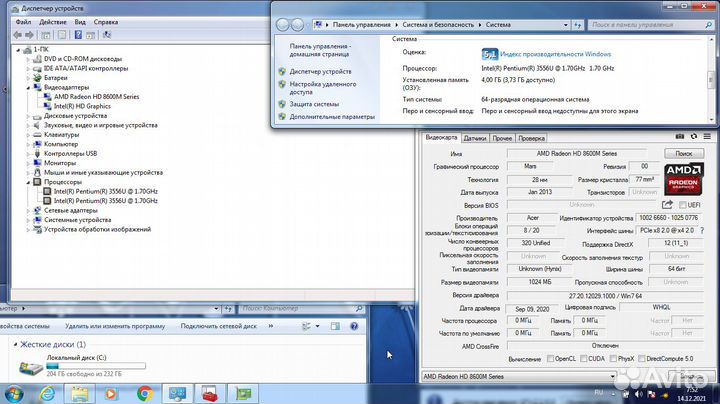Expand Сетевые адаптеры node
This screenshot has width=720, height=404.
[28, 211]
